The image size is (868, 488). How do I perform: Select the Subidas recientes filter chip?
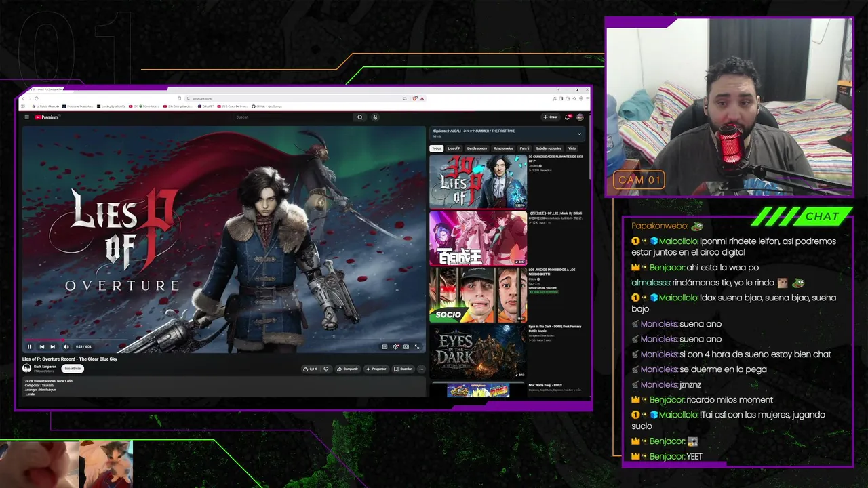pyautogui.click(x=549, y=148)
